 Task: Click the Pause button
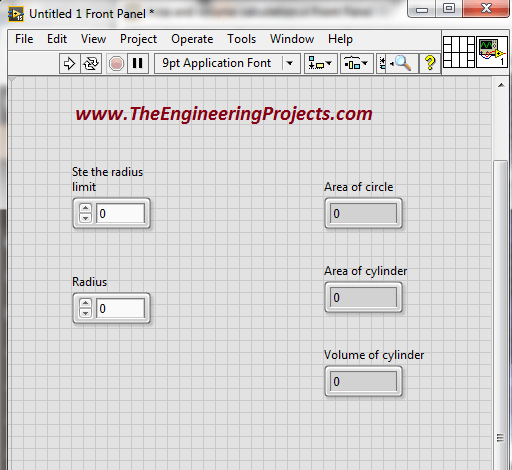(x=138, y=63)
